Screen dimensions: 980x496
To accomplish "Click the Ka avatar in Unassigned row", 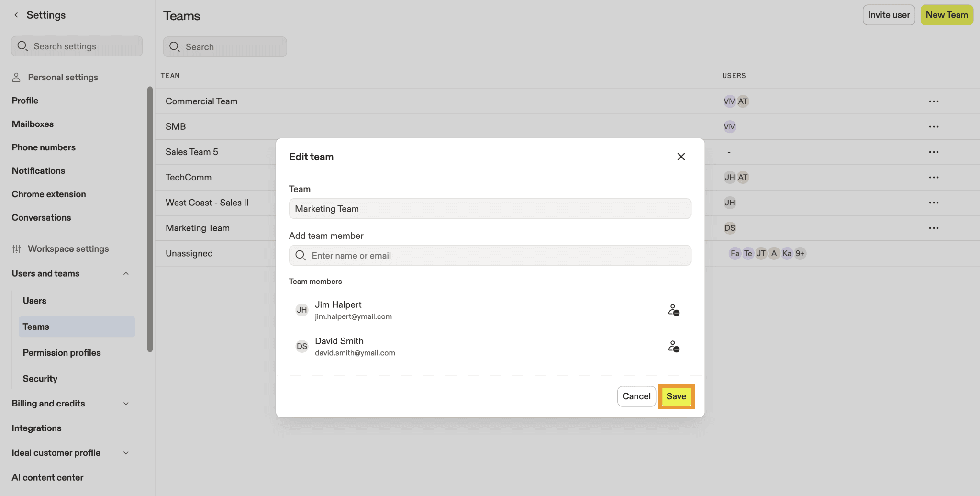I will 787,254.
